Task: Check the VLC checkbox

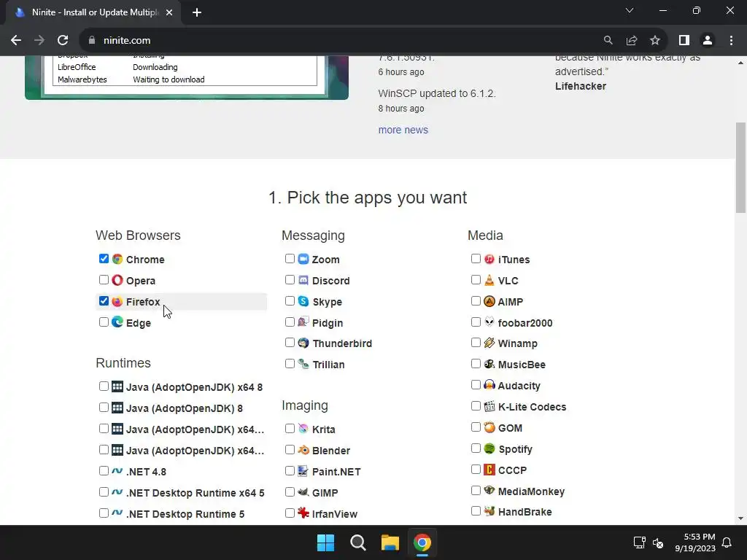Action: 476,279
